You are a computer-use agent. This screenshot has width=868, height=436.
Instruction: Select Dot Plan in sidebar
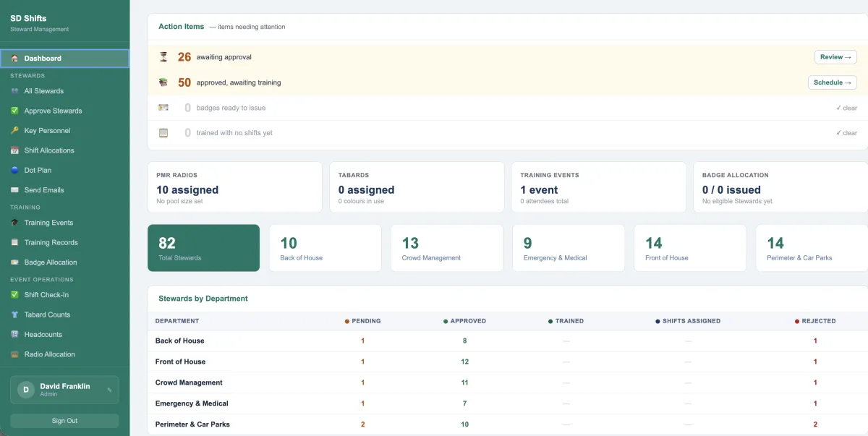[65, 170]
